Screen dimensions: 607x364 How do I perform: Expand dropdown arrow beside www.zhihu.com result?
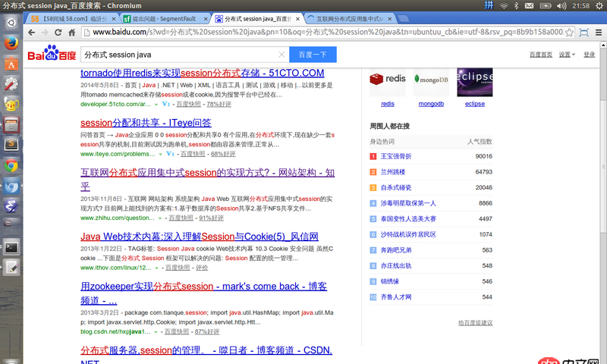pos(159,218)
